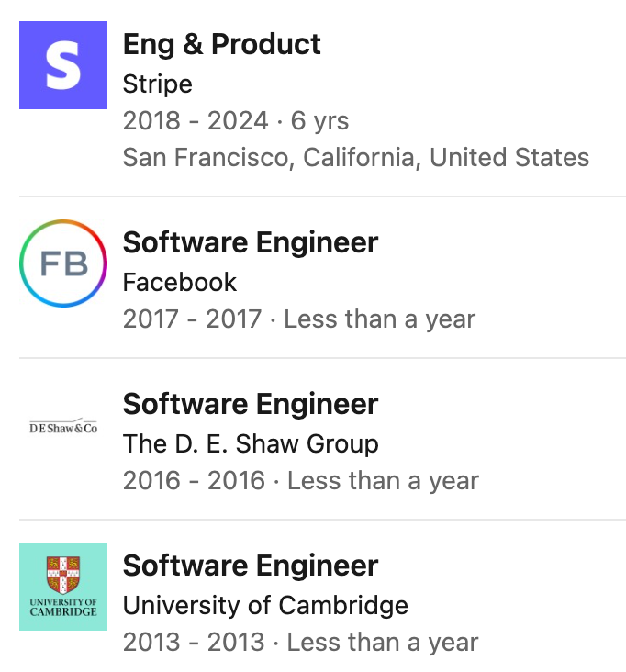This screenshot has width=626, height=672.
Task: Open the Software Engineer title at Facebook
Action: click(251, 243)
